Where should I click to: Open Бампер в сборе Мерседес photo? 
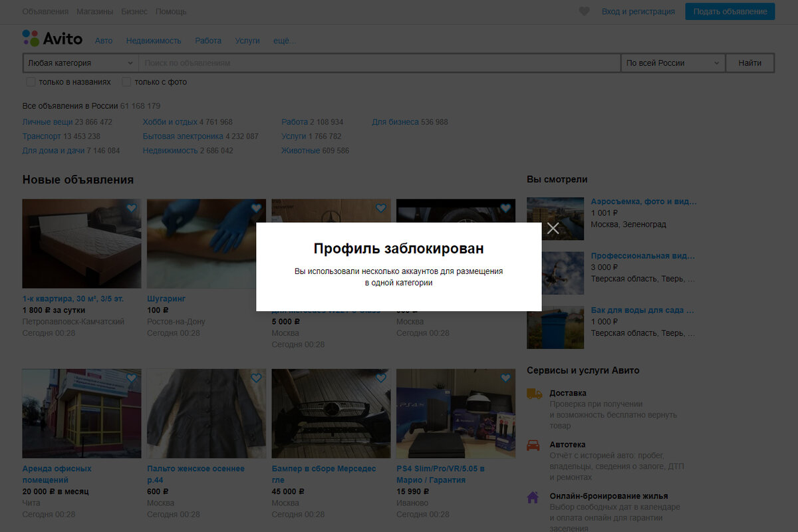(331, 413)
